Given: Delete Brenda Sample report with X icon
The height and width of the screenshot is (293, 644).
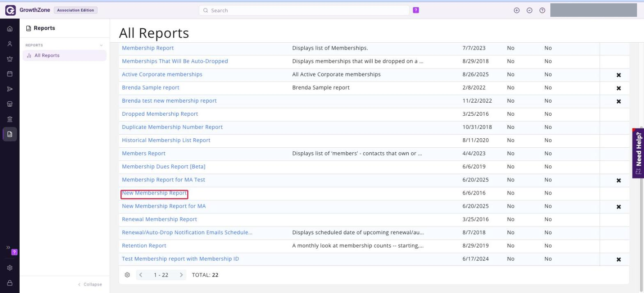Looking at the screenshot, I should coord(619,88).
